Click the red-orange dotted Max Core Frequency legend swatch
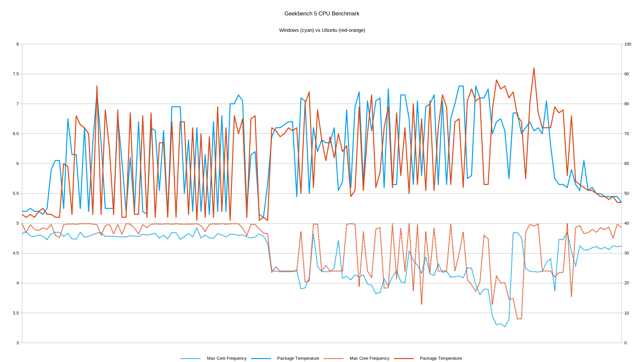The width and height of the screenshot is (644, 362). [333, 358]
